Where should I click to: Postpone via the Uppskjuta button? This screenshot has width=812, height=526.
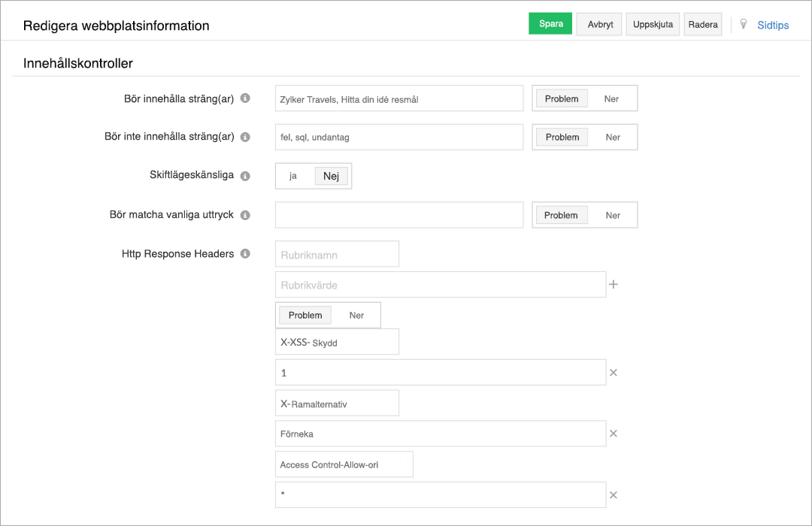(x=652, y=23)
